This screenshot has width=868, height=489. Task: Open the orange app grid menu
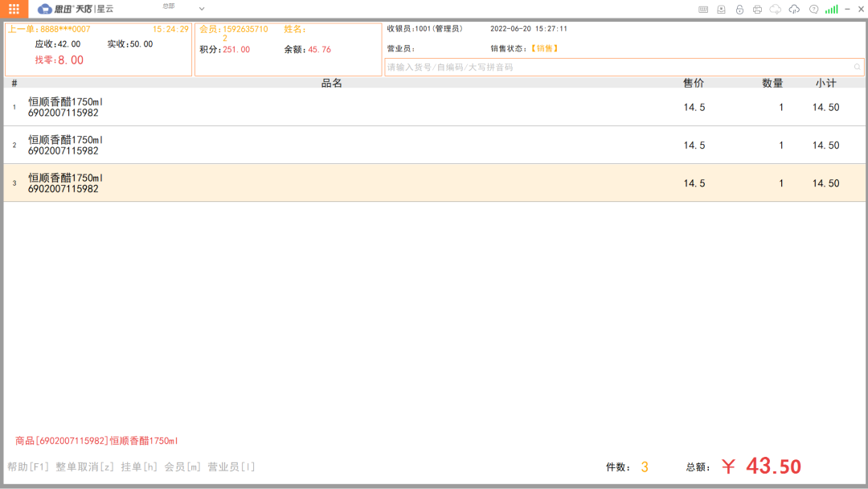point(14,9)
